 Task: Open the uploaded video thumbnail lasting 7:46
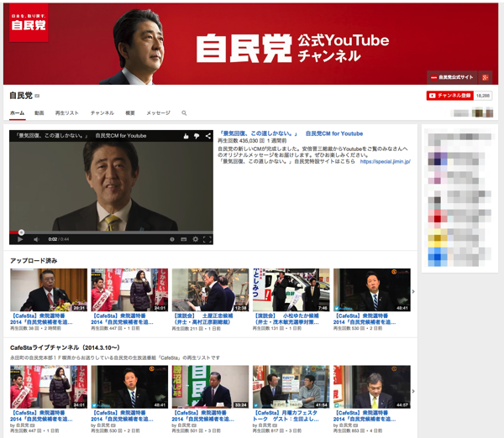[291, 290]
